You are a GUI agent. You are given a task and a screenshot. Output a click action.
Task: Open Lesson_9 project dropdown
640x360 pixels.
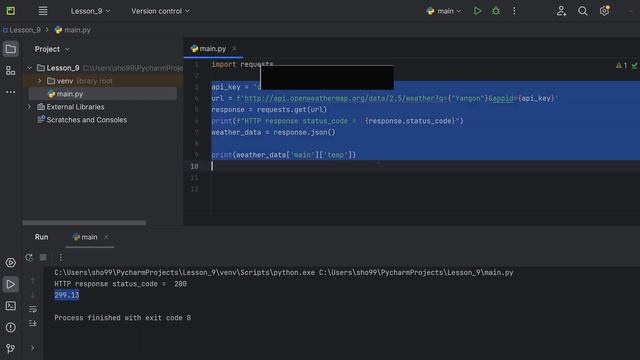[x=90, y=11]
